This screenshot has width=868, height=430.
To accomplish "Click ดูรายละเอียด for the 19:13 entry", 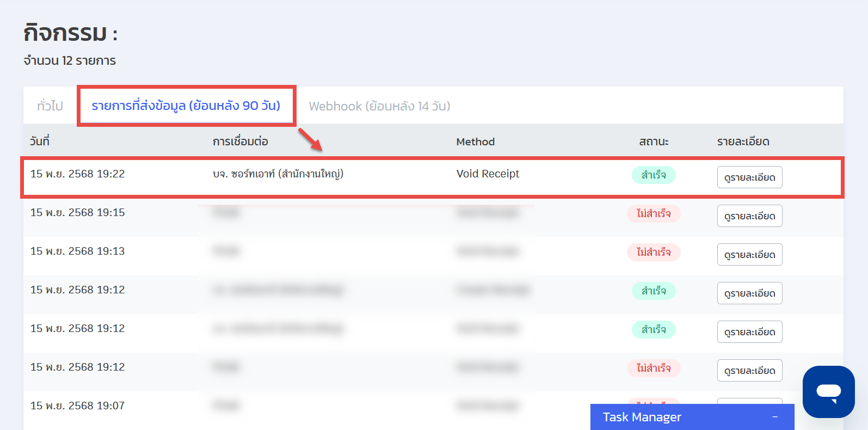I will [x=749, y=255].
